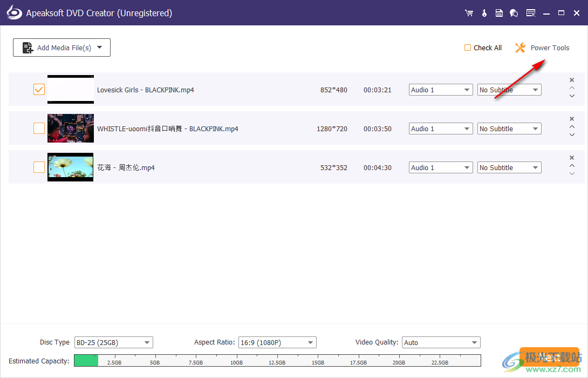
Task: Open No Subtitle dropdown for Lovesick Girls
Action: point(509,90)
